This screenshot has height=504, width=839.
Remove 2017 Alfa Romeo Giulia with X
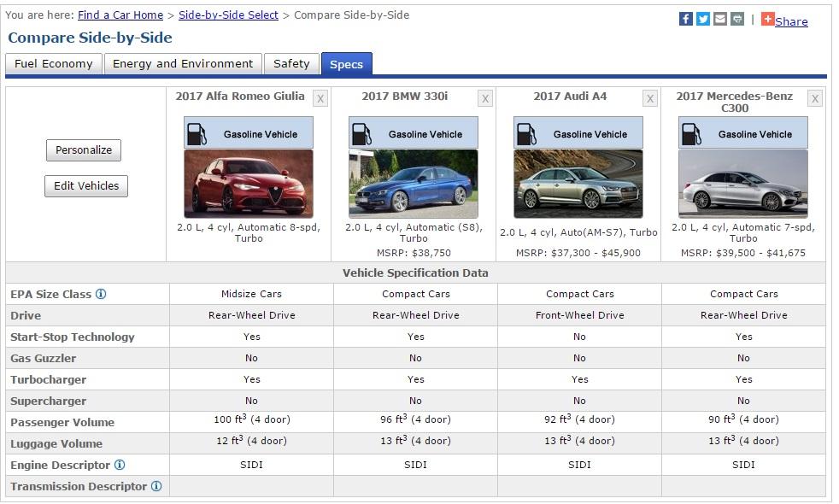pos(320,98)
